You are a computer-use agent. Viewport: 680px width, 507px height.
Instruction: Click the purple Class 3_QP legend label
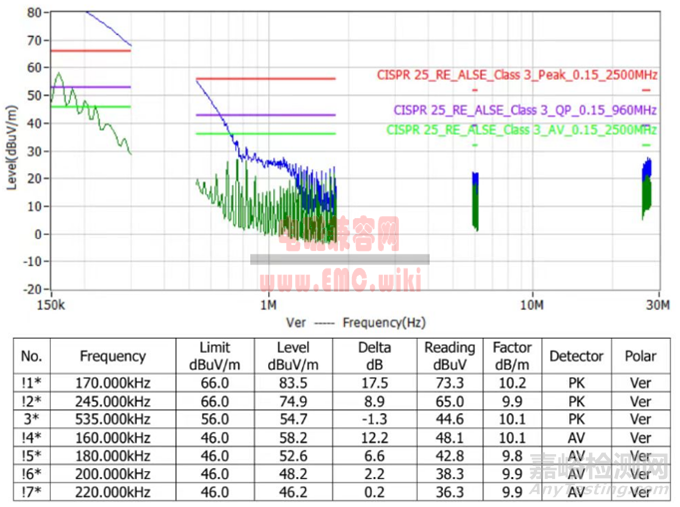point(524,109)
